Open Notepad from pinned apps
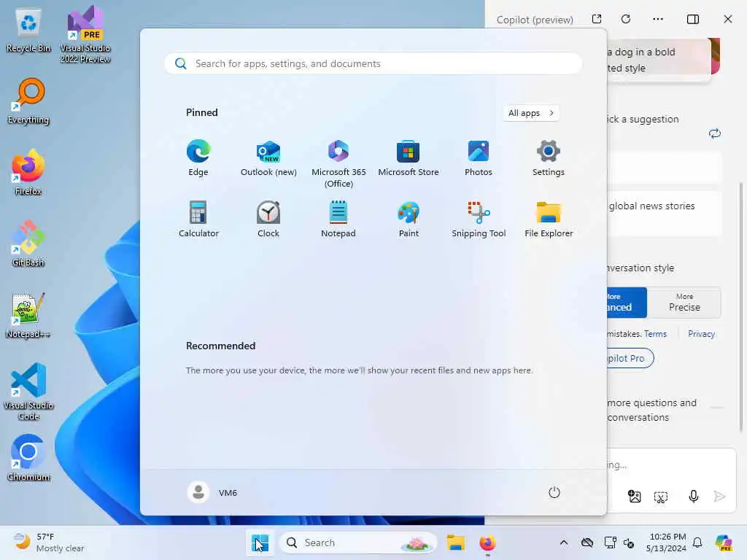747x560 pixels. [x=338, y=219]
